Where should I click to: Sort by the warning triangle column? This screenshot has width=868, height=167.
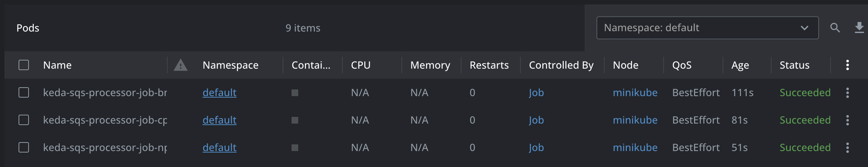tap(181, 65)
